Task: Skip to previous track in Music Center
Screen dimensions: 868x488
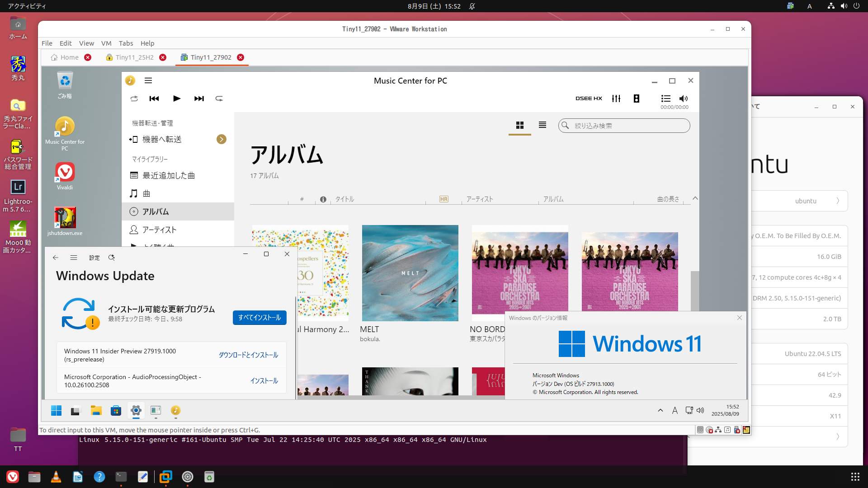Action: tap(154, 99)
